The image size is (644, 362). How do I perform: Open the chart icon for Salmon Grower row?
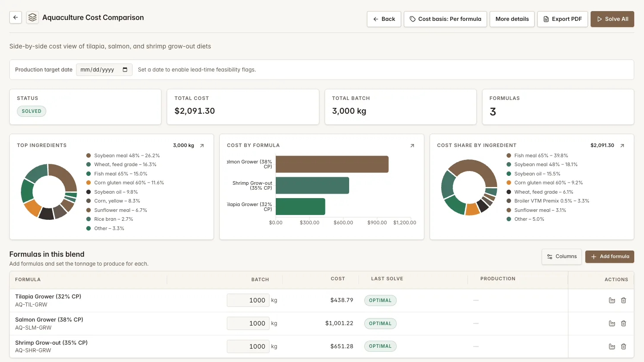click(x=612, y=323)
